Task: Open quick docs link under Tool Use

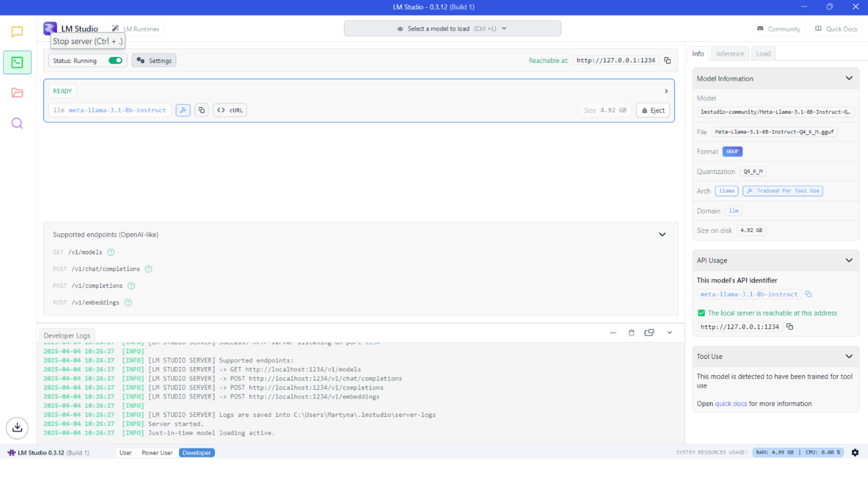Action: click(x=731, y=404)
